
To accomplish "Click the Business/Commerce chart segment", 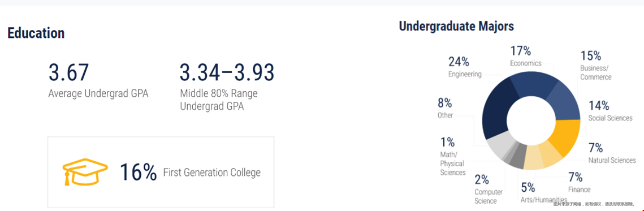I will (567, 101).
